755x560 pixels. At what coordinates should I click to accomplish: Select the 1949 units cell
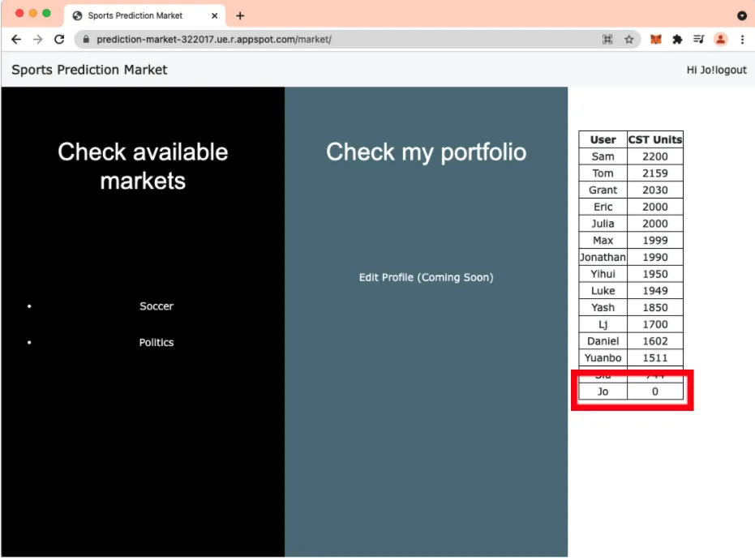[655, 291]
